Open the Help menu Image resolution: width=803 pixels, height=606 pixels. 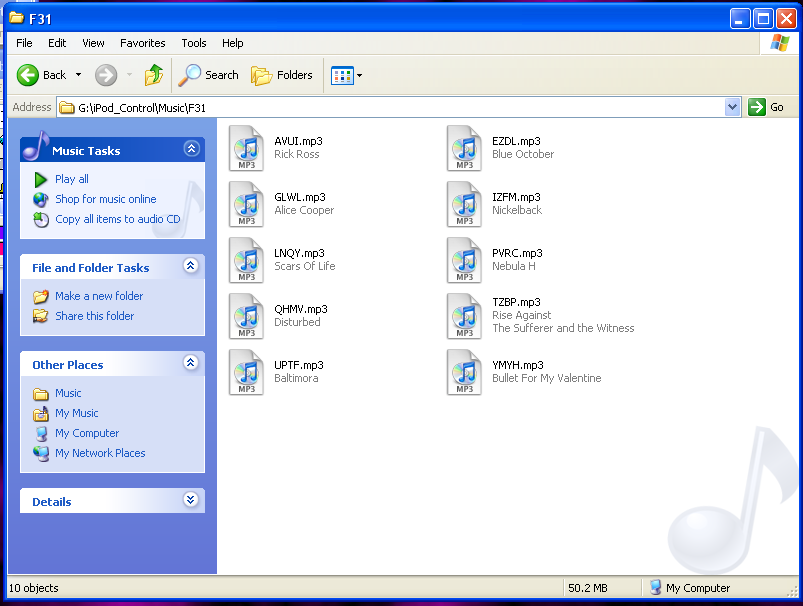pos(233,43)
